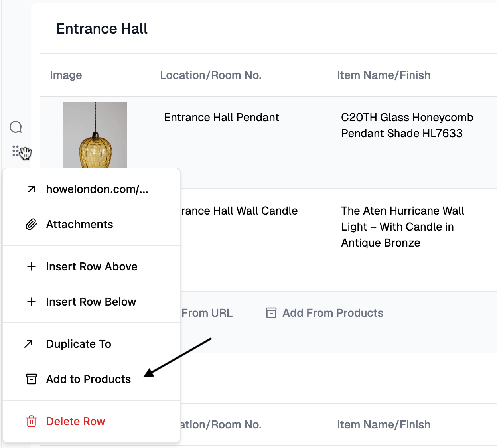This screenshot has width=497, height=448.
Task: Choose Delete Row
Action: (x=75, y=421)
